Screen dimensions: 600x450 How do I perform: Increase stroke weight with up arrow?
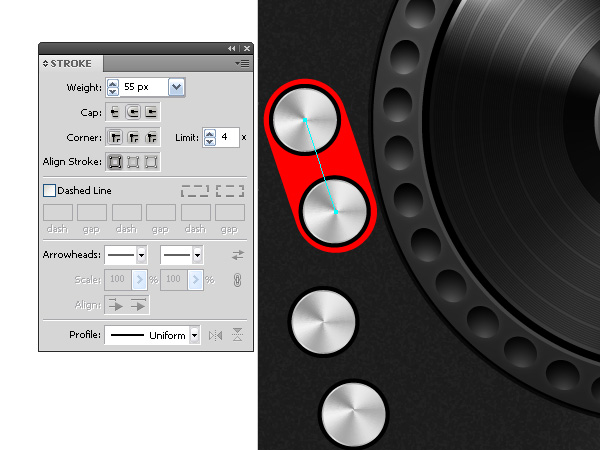coord(112,83)
